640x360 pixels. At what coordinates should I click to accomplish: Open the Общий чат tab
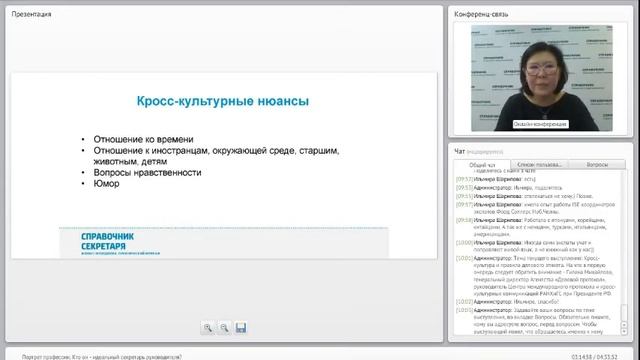482,165
